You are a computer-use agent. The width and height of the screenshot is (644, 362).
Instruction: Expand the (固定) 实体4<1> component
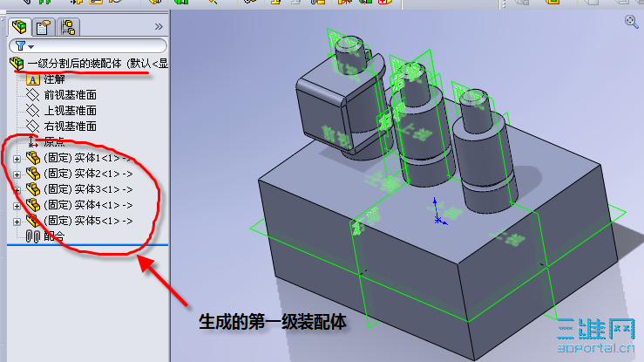[x=17, y=206]
